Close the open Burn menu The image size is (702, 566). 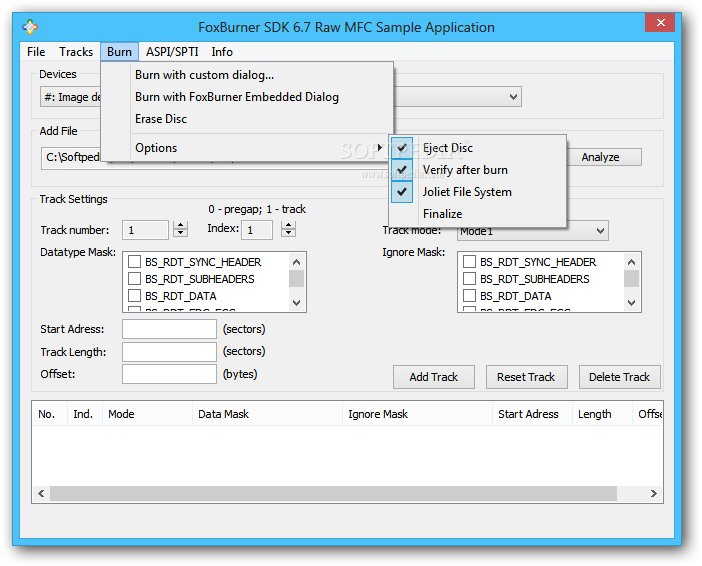point(119,52)
